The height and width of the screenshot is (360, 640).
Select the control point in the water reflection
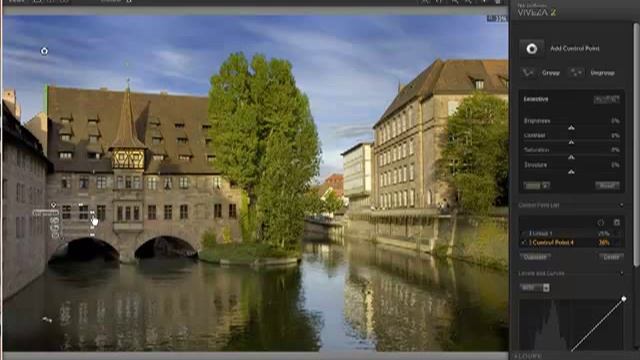[47, 320]
